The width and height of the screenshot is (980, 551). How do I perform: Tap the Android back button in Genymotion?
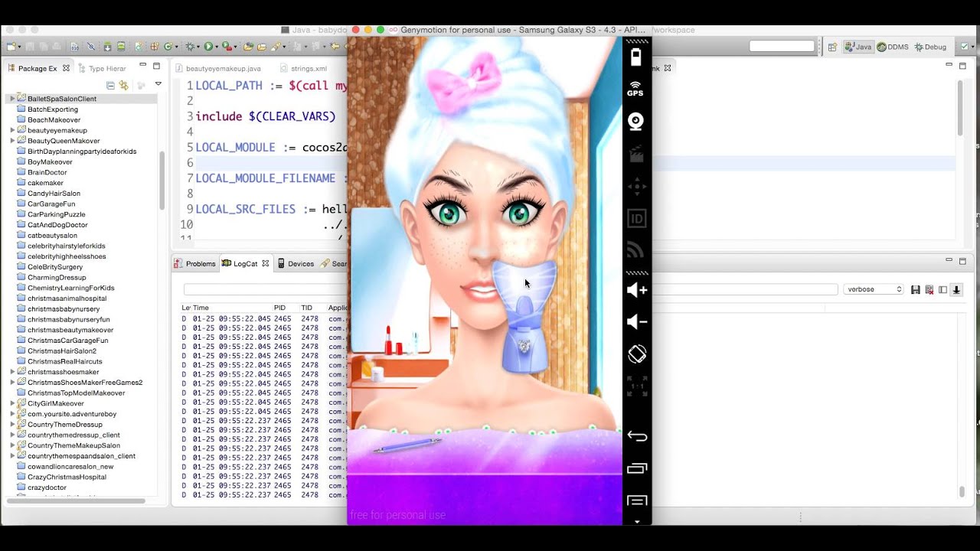(637, 436)
